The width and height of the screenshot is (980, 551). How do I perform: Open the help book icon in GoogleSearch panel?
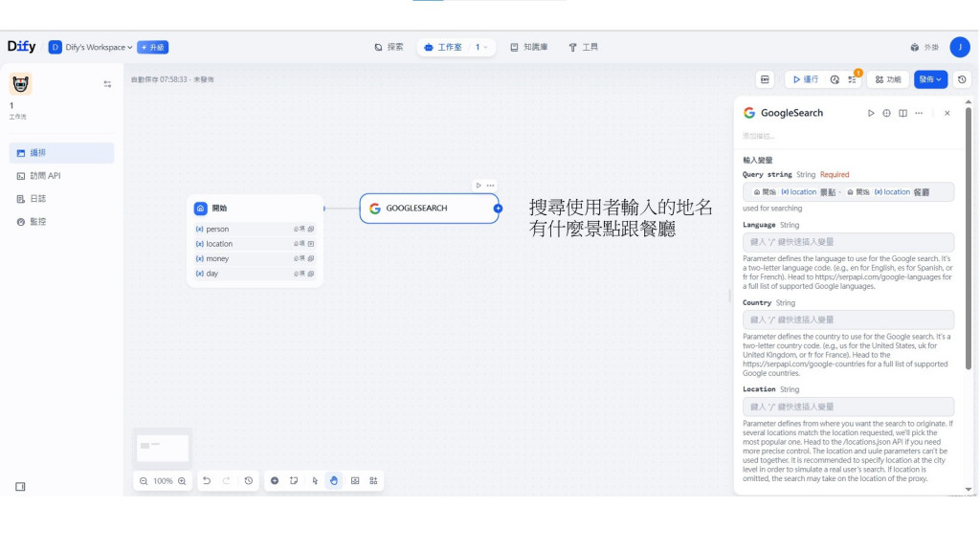(902, 113)
